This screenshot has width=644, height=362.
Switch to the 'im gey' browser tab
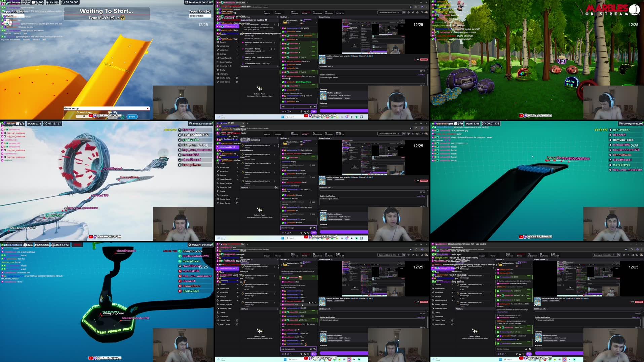click(x=231, y=123)
